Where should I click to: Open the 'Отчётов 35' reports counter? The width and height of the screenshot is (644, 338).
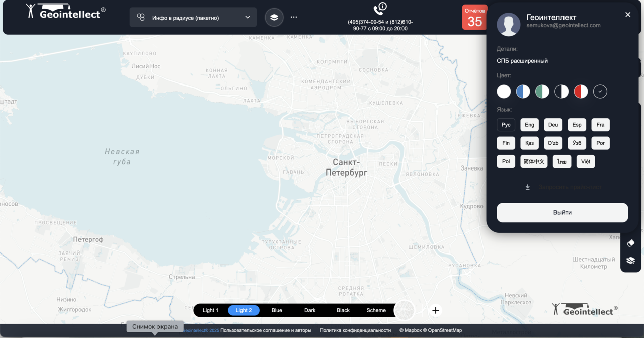[474, 18]
